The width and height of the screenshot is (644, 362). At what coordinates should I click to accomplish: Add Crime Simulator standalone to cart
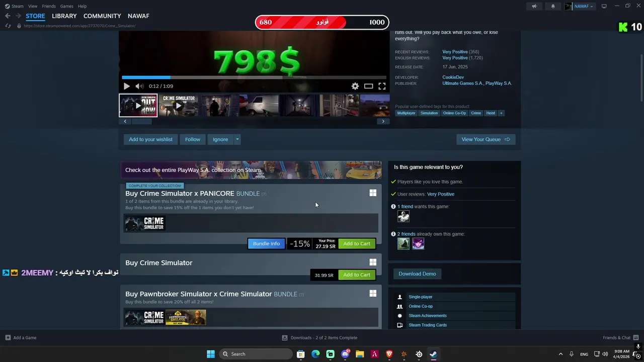pos(357,275)
